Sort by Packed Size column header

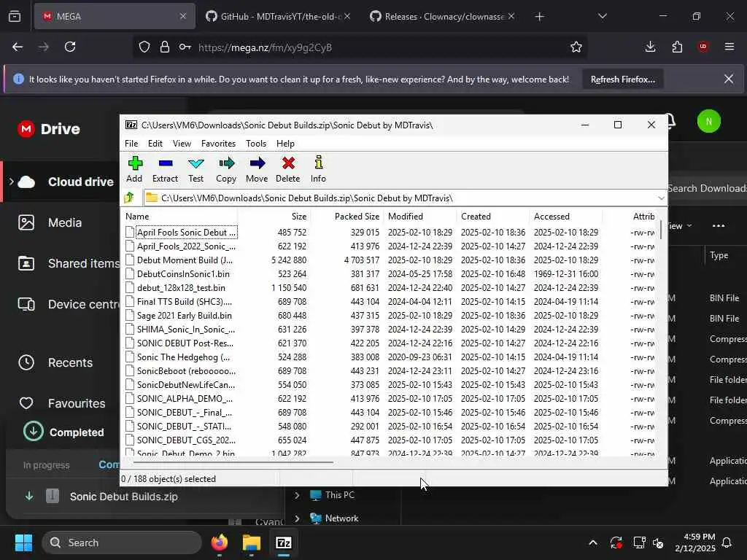click(x=347, y=216)
